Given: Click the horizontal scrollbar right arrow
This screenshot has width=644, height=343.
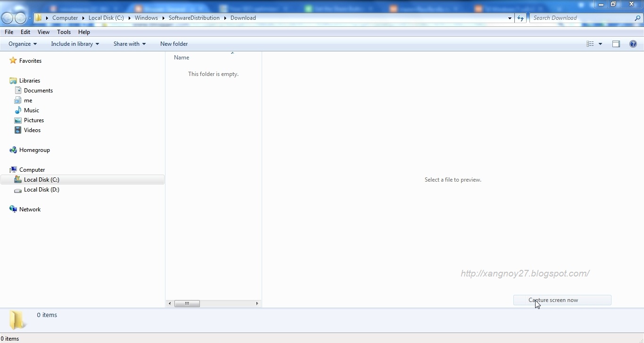Looking at the screenshot, I should [x=257, y=303].
